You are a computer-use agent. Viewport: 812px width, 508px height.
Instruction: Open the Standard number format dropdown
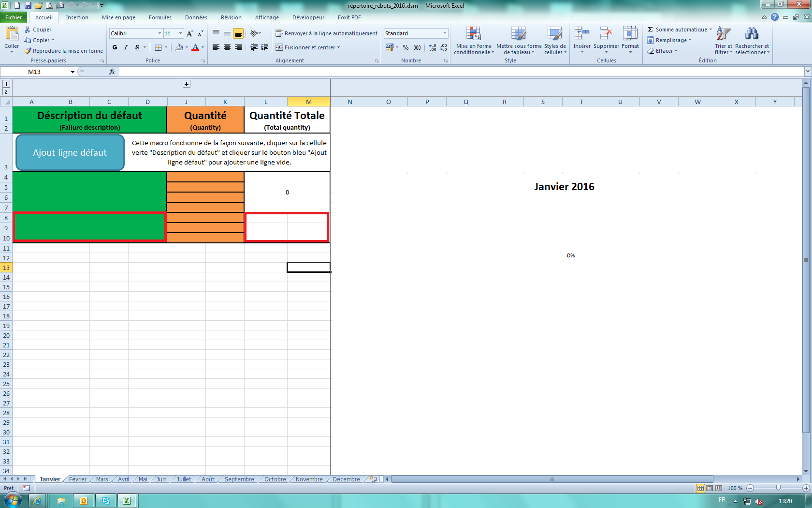click(445, 33)
